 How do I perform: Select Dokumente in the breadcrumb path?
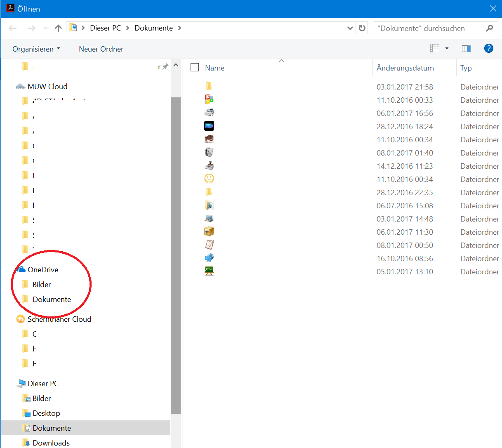coord(153,28)
